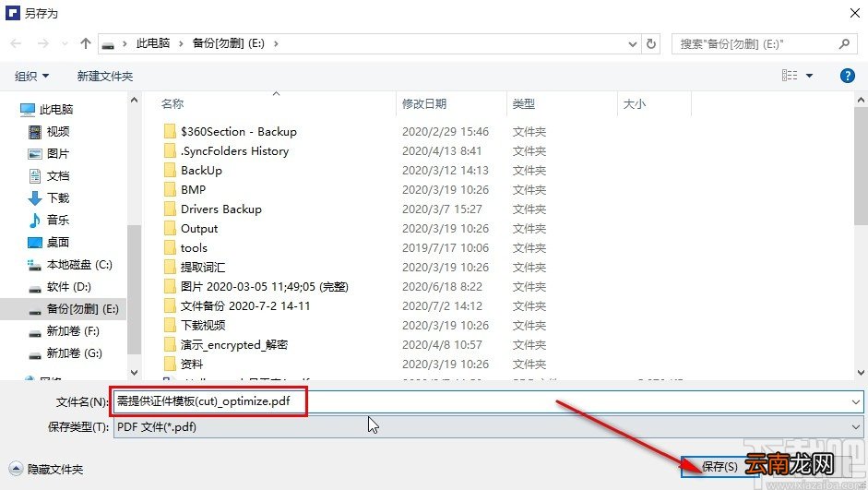Screen dimensions: 868x490
Task: Expand address bar history dropdown
Action: click(633, 43)
